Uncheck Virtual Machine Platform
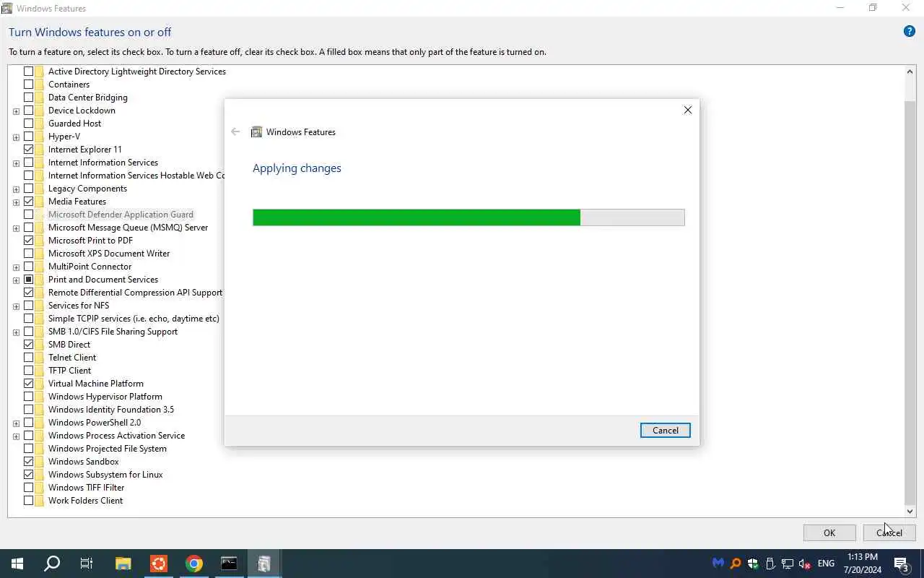The height and width of the screenshot is (578, 924). [29, 384]
